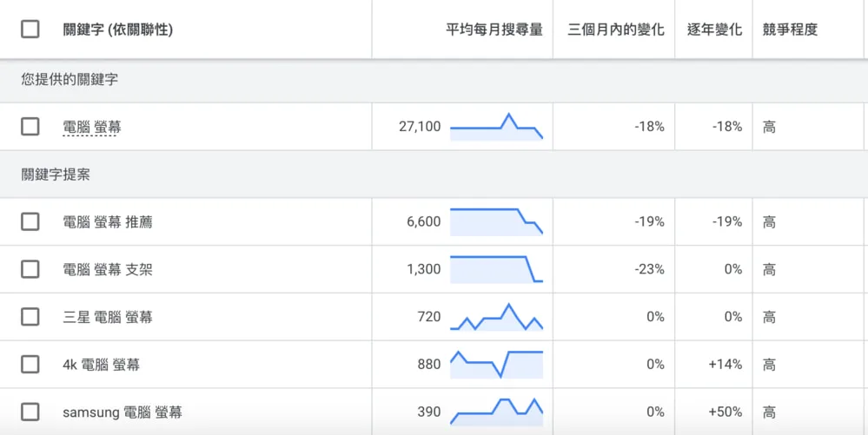Open trend sparkline in 電腦 螢幕 支架 row
The height and width of the screenshot is (435, 868).
click(x=496, y=269)
